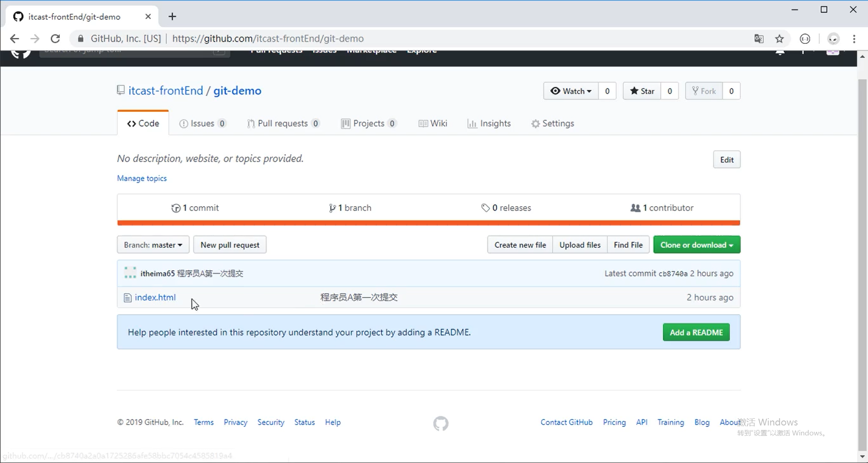The height and width of the screenshot is (463, 868).
Task: Open the Branch: master selector
Action: point(153,245)
